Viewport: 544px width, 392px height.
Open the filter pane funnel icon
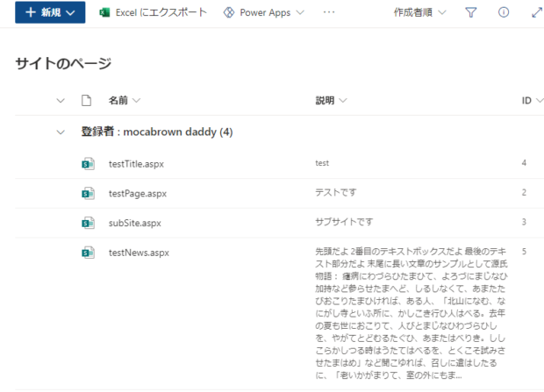471,13
